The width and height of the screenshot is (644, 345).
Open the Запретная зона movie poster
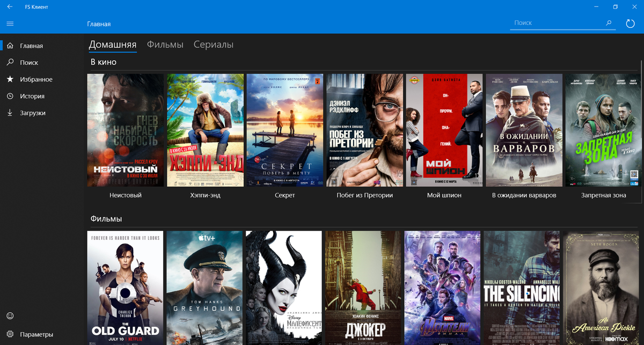604,130
